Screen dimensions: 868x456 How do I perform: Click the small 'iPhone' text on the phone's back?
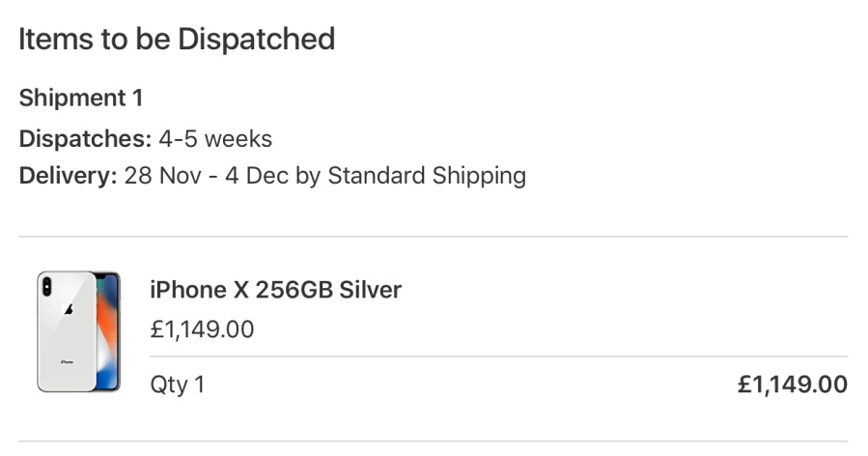[x=67, y=361]
